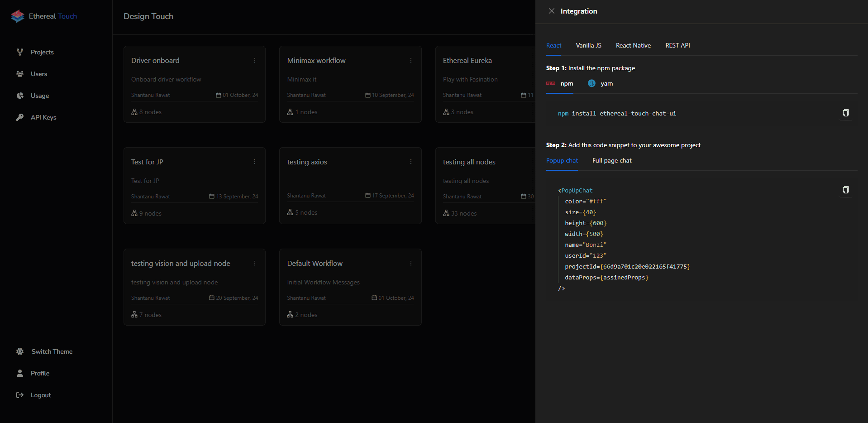This screenshot has height=423, width=868.
Task: Select the npm package manager tab
Action: (560, 83)
